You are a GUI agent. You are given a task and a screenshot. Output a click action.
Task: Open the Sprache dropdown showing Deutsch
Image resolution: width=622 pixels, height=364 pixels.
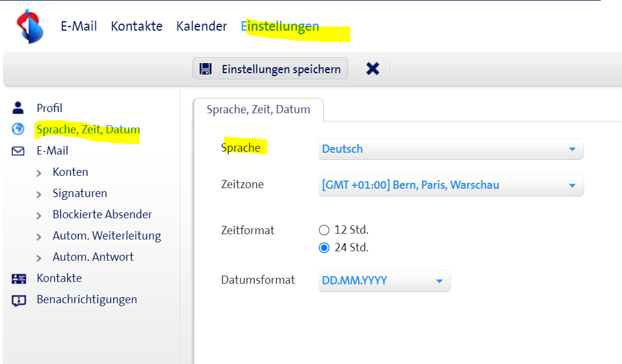(x=450, y=149)
